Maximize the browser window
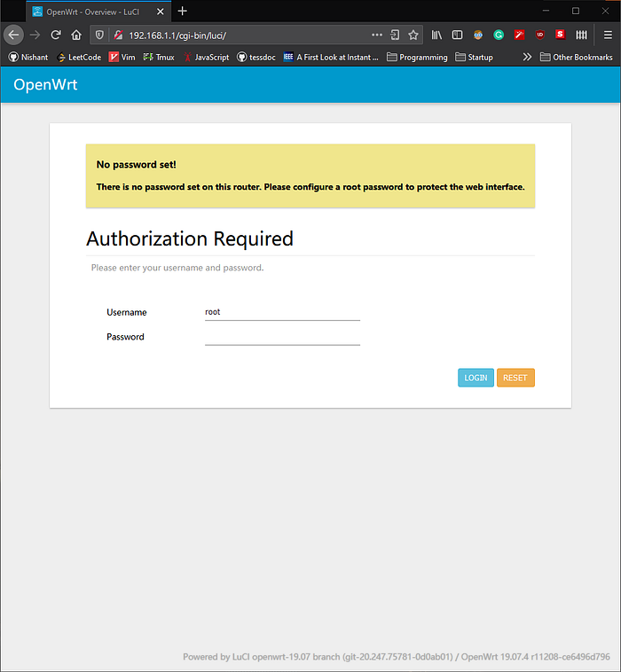The image size is (621, 672). click(576, 12)
